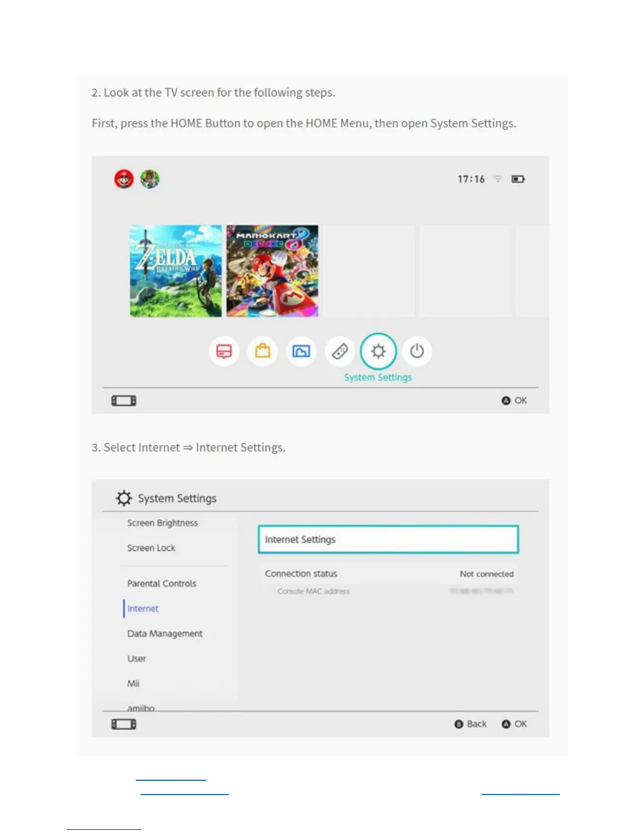Image resolution: width=644 pixels, height=834 pixels.
Task: Click the 17:16 clock display
Action: pos(471,179)
